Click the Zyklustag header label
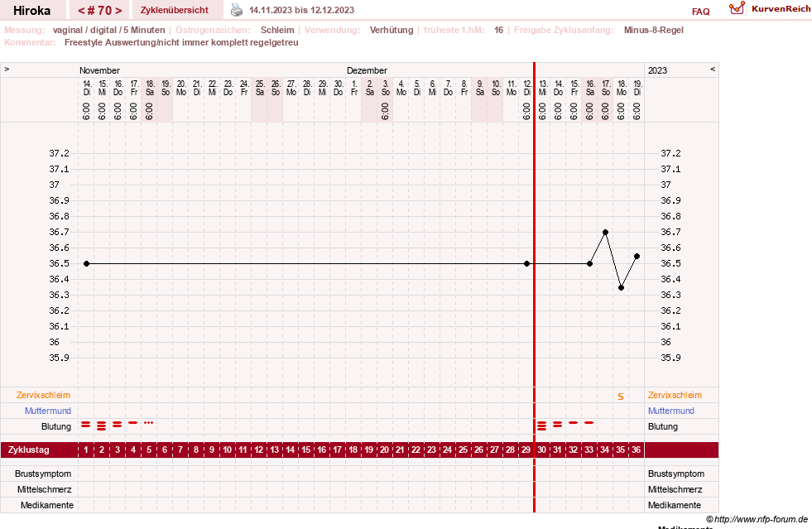812x529 pixels. 28,450
